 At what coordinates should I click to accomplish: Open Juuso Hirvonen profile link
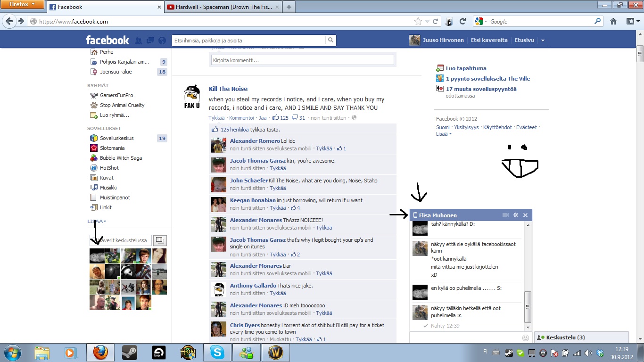443,40
